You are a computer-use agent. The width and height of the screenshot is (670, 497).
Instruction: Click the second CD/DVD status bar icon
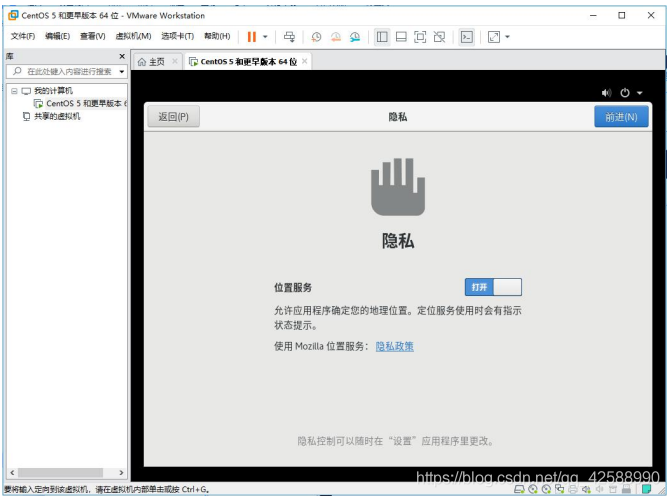point(546,489)
